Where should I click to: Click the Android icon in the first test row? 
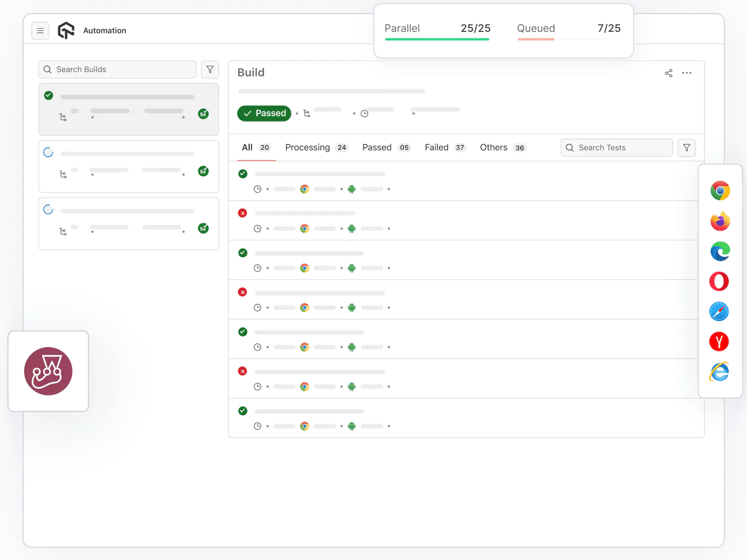click(x=351, y=189)
